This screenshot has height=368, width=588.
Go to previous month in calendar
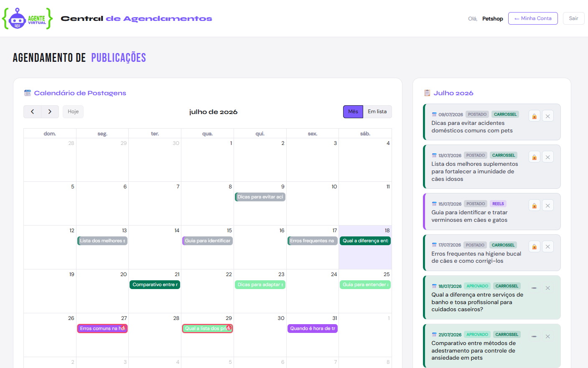(x=33, y=112)
